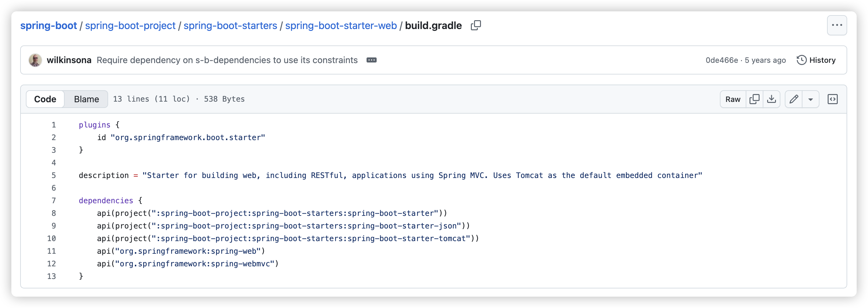The image size is (868, 308).
Task: Navigate to spring-boot-starters folder
Action: coord(230,26)
